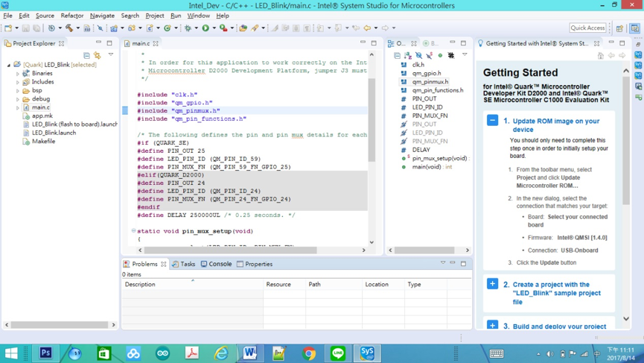Screen dimensions: 644x363
Task: Open the Window menu
Action: pyautogui.click(x=198, y=16)
